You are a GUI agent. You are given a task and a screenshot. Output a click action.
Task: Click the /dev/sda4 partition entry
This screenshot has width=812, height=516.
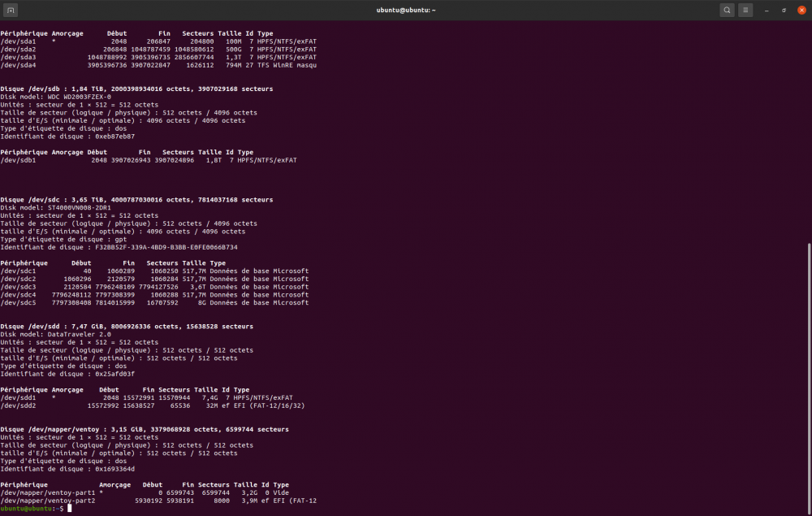click(158, 65)
